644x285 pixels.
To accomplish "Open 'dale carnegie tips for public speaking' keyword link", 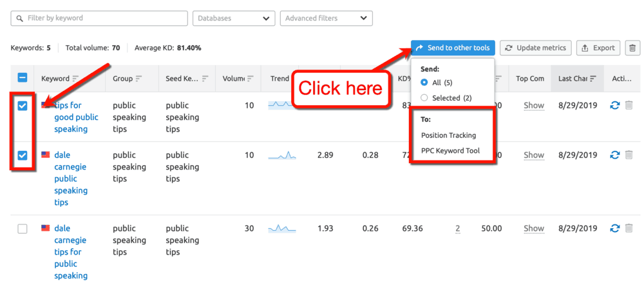I will 71,252.
